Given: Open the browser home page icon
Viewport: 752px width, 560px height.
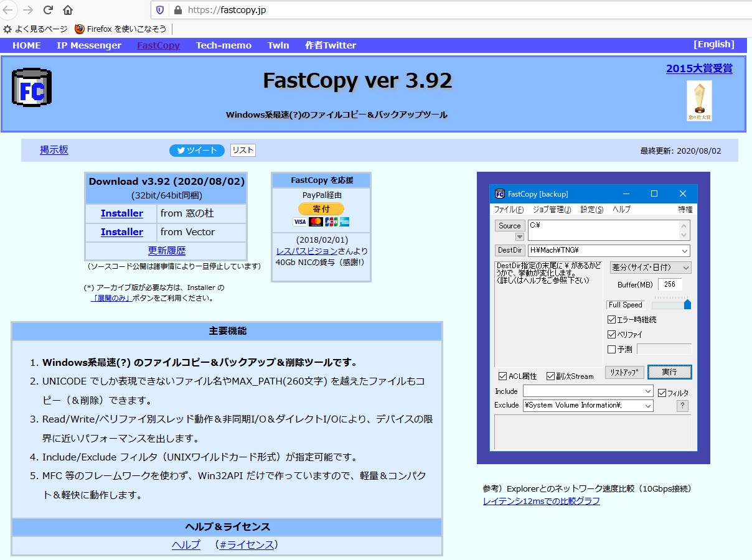Looking at the screenshot, I should point(68,10).
